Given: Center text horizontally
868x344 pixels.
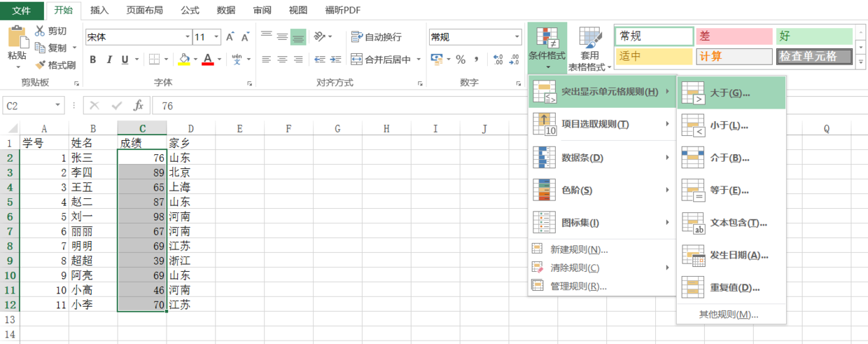Looking at the screenshot, I should (x=282, y=60).
